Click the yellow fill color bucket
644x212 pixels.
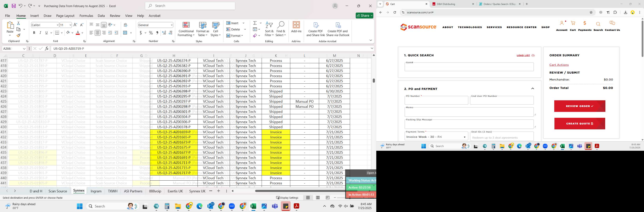pyautogui.click(x=68, y=33)
